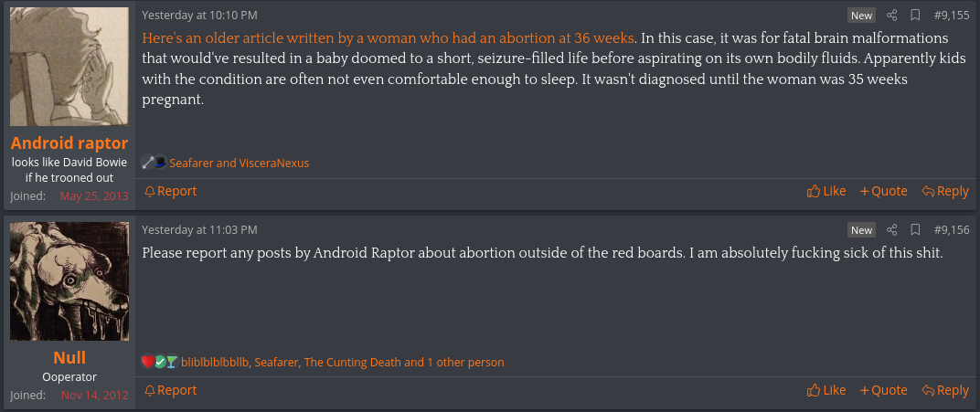Viewport: 980px width, 412px height.
Task: Report Null's post with bell icon
Action: (x=171, y=390)
